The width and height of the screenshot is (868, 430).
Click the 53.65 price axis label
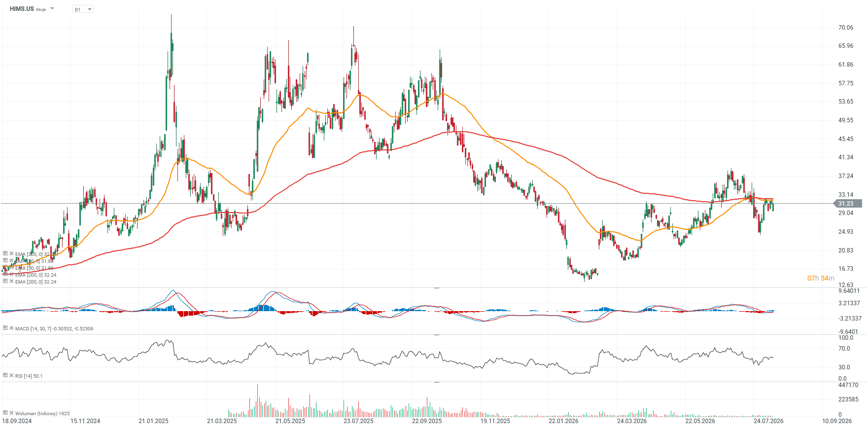coord(846,102)
